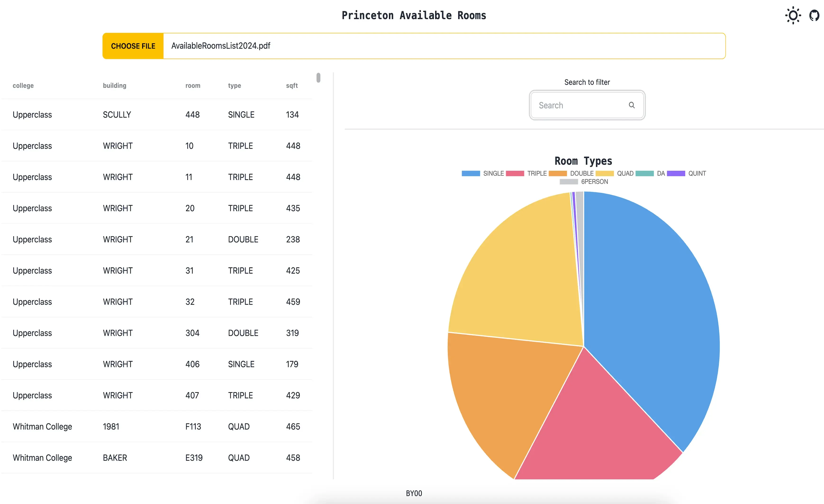The image size is (824, 504).
Task: Click sqft value 319
Action: [x=292, y=333]
